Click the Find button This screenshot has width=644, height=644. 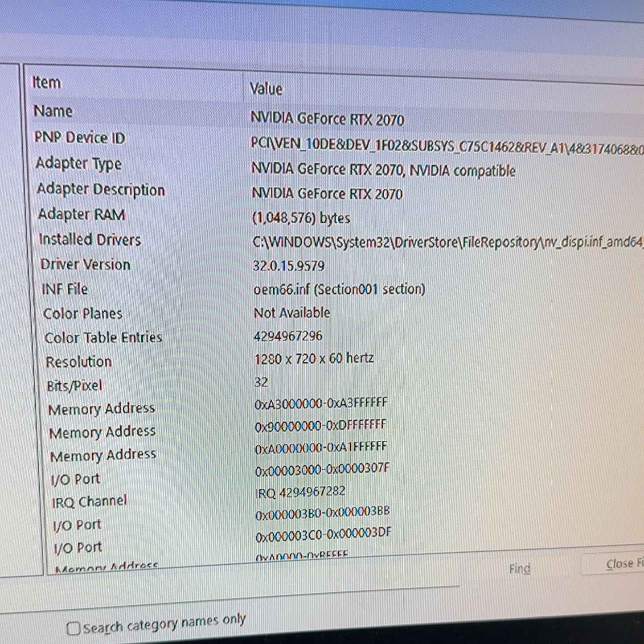tap(520, 569)
